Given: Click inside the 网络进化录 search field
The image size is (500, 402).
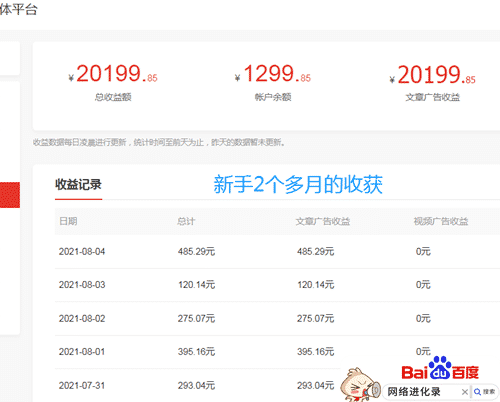Looking at the screenshot, I should click(422, 392).
